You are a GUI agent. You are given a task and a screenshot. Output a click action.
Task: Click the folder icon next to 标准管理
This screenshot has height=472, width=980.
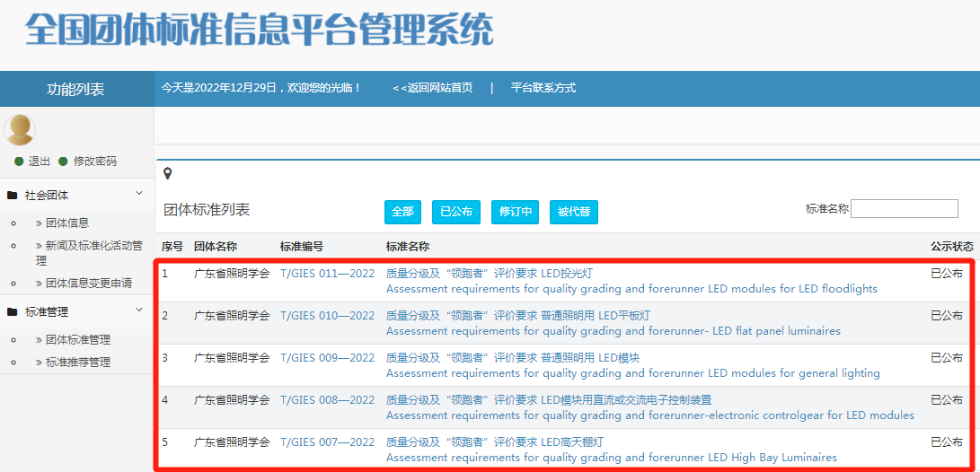point(12,311)
